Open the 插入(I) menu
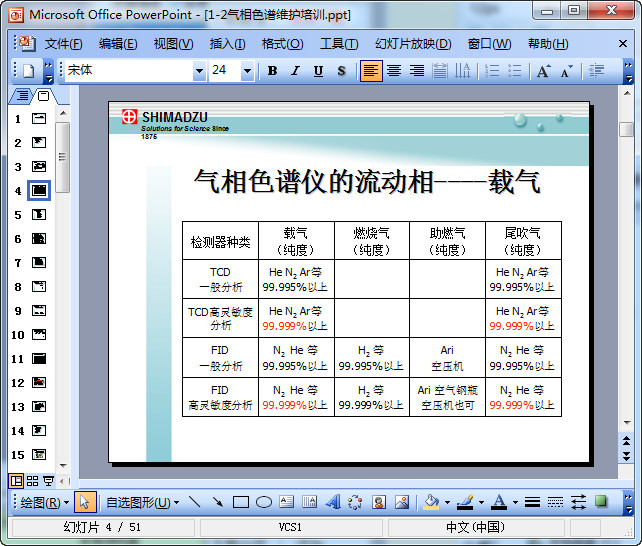The width and height of the screenshot is (642, 546). coord(227,43)
